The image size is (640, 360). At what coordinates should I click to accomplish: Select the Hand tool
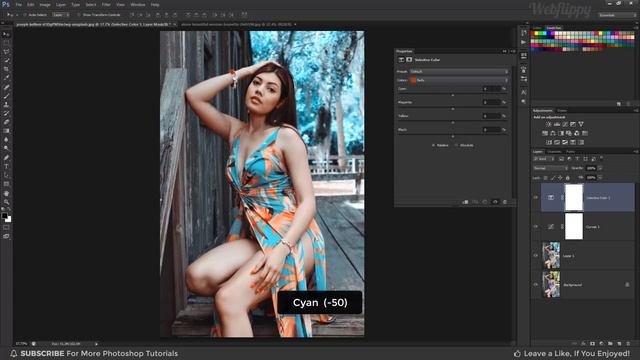click(6, 193)
